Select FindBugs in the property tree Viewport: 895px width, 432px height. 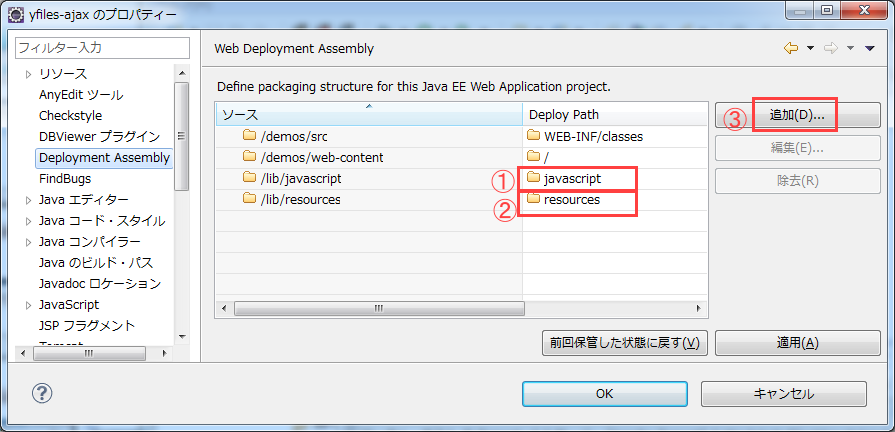(x=64, y=179)
